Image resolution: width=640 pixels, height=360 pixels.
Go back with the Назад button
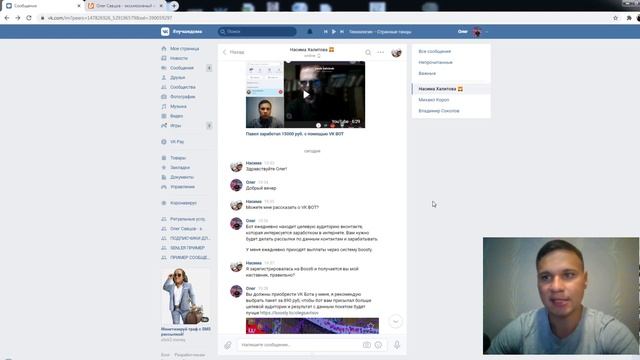233,52
